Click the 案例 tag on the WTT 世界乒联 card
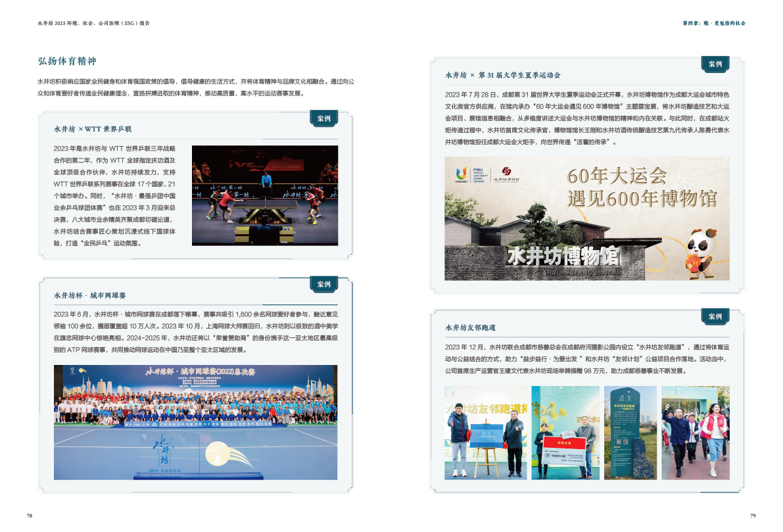The width and height of the screenshot is (783, 532). coord(323,118)
